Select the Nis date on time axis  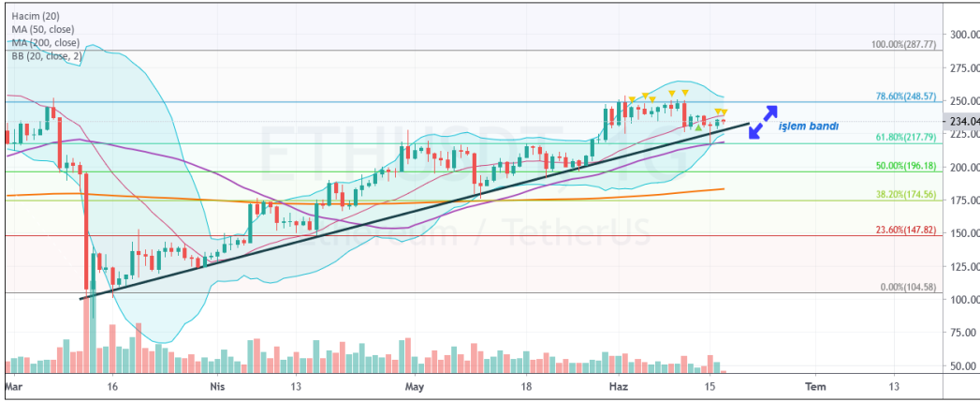(x=216, y=386)
